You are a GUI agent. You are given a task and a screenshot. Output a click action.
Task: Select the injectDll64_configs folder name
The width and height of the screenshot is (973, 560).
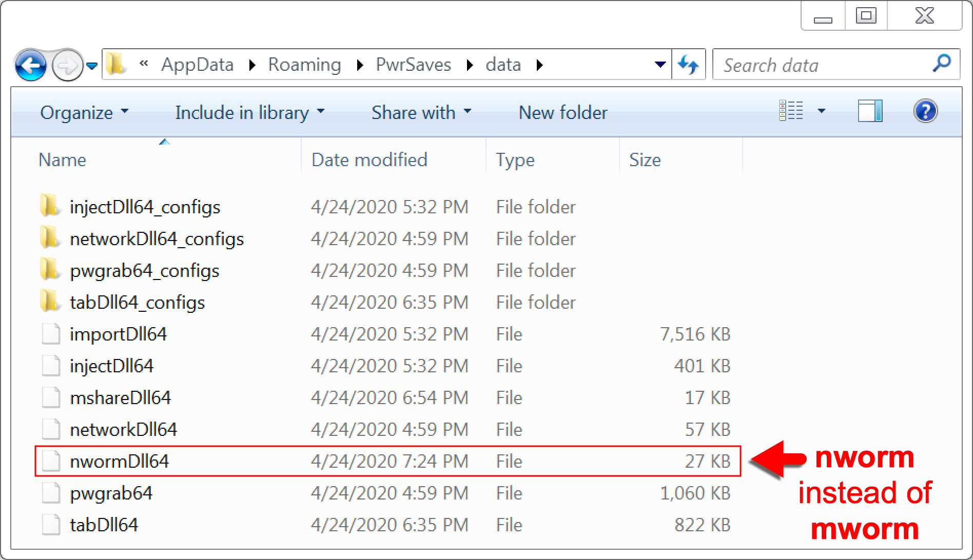click(x=145, y=207)
